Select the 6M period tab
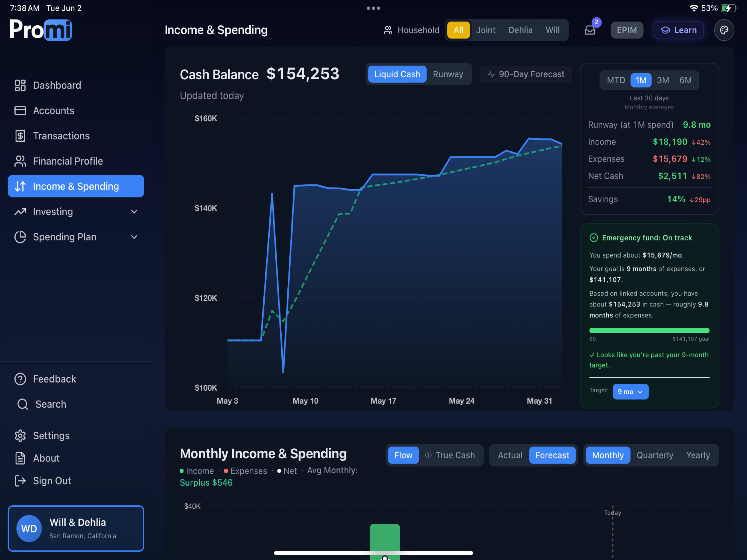The height and width of the screenshot is (560, 747). (x=685, y=80)
